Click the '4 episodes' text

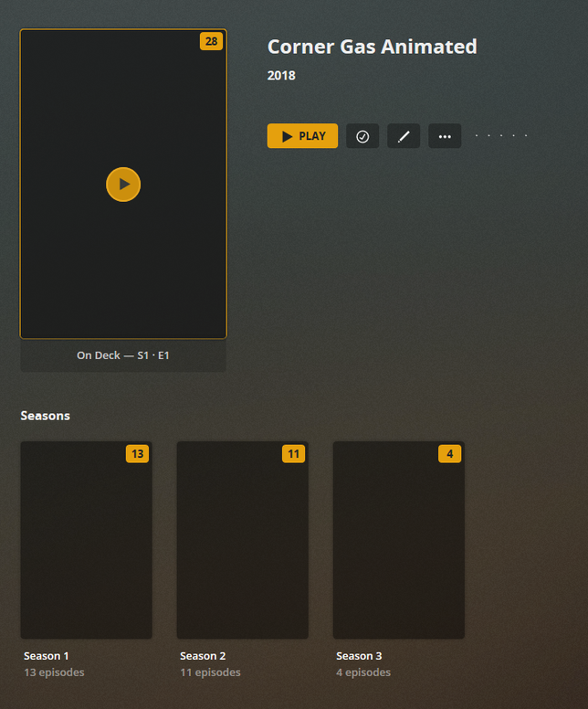click(363, 672)
